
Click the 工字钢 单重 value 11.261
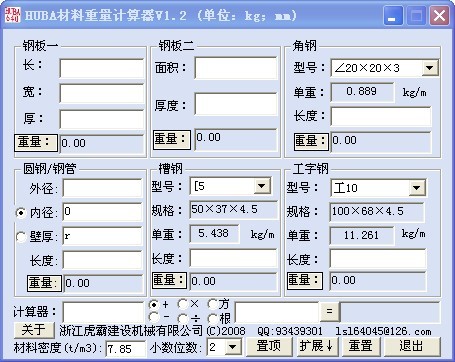click(362, 236)
